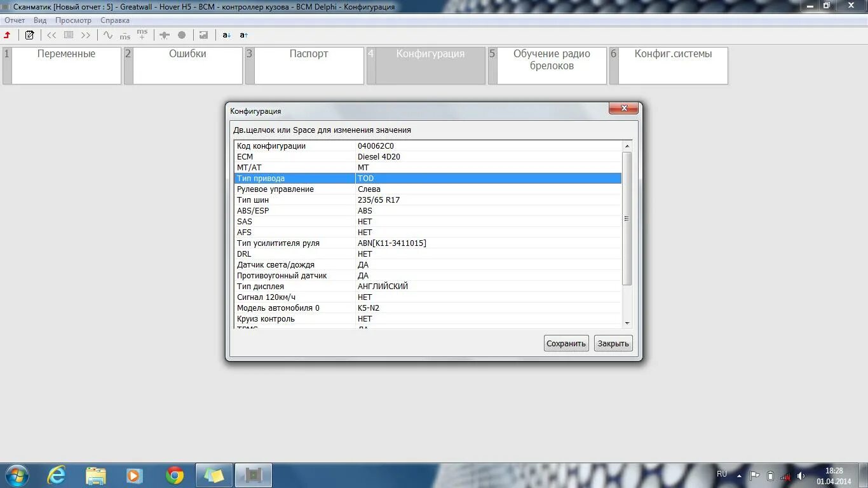Select the SAS row

[x=428, y=222]
